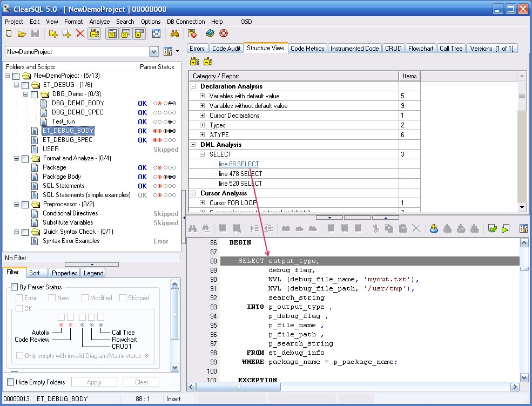
Task: Open the Analyze script icon beside delete
Action: click(95, 33)
